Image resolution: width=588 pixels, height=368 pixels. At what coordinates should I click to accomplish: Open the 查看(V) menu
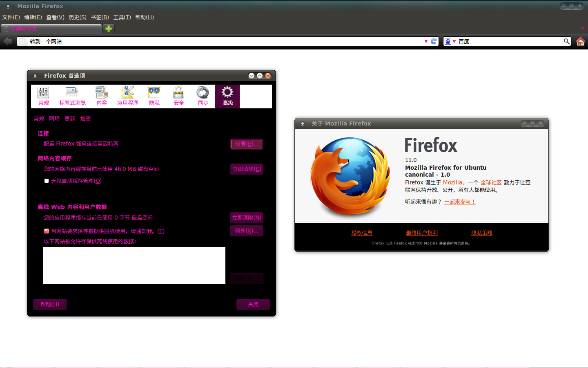(55, 17)
